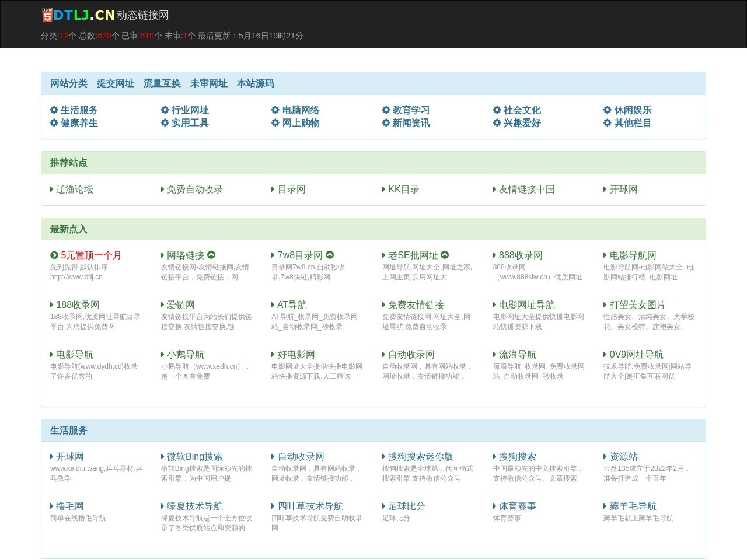
Task: Click the gear icon beside 休闲娱乐
Action: (x=608, y=110)
